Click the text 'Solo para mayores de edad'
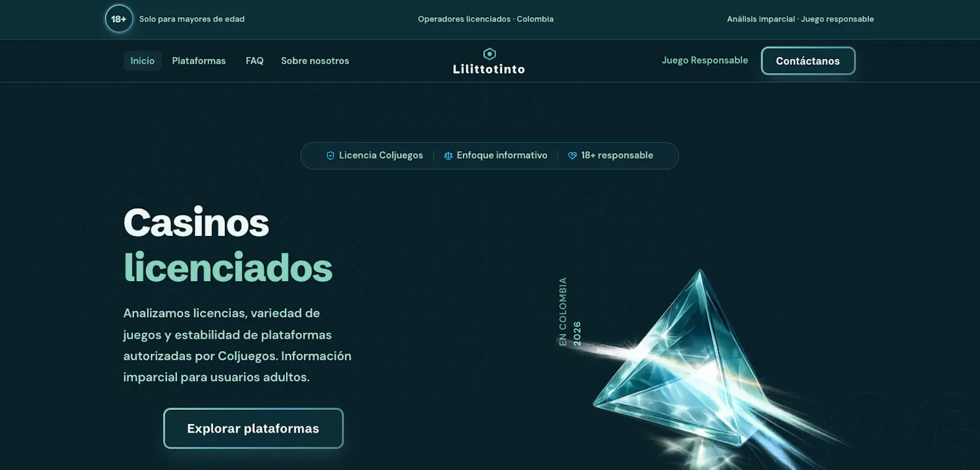 coord(192,19)
